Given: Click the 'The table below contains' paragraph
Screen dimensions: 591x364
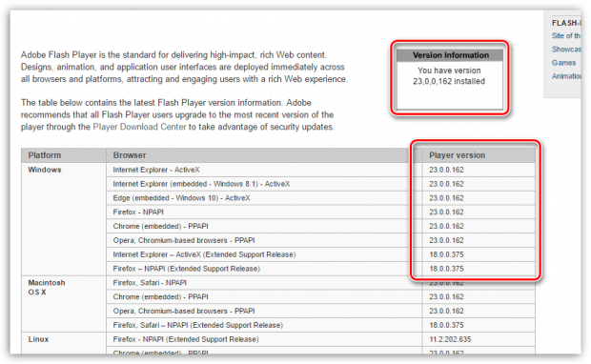Looking at the screenshot, I should (x=177, y=114).
